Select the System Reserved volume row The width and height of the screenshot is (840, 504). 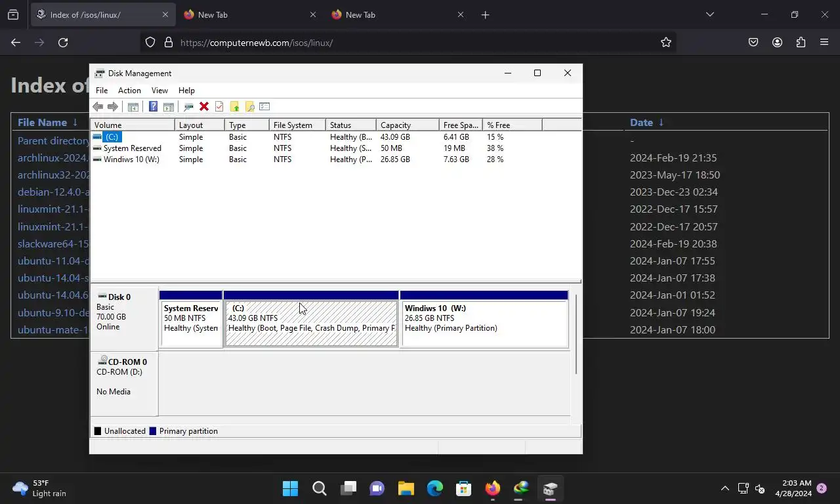click(x=335, y=148)
